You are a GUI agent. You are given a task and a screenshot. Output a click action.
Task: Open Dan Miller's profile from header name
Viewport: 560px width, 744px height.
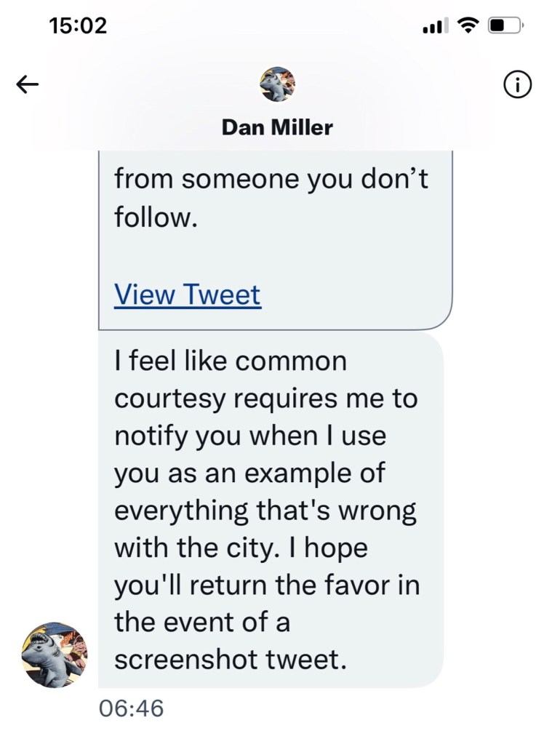coord(277,128)
